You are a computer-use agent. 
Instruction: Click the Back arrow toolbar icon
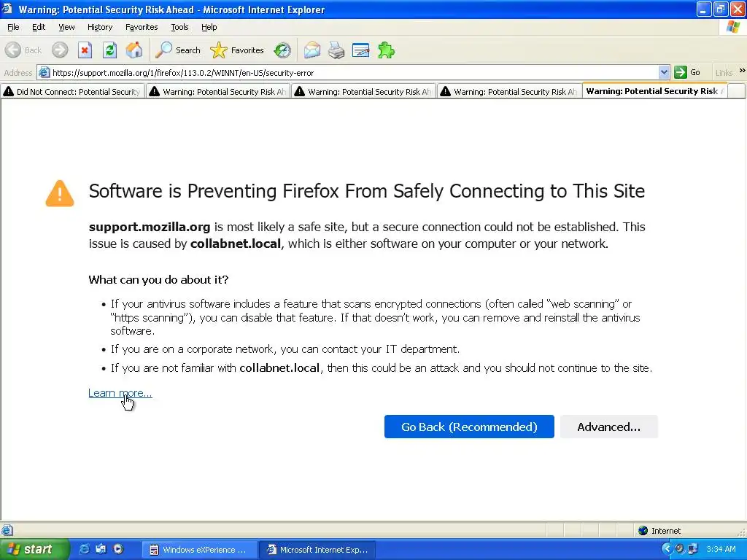[x=13, y=50]
